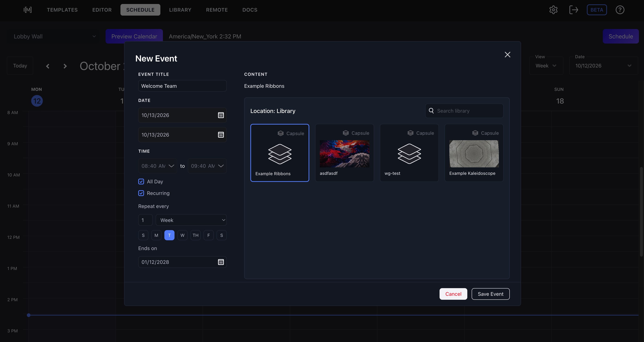This screenshot has width=644, height=342.
Task: Open the Lobby Wall display dropdown
Action: tap(53, 36)
